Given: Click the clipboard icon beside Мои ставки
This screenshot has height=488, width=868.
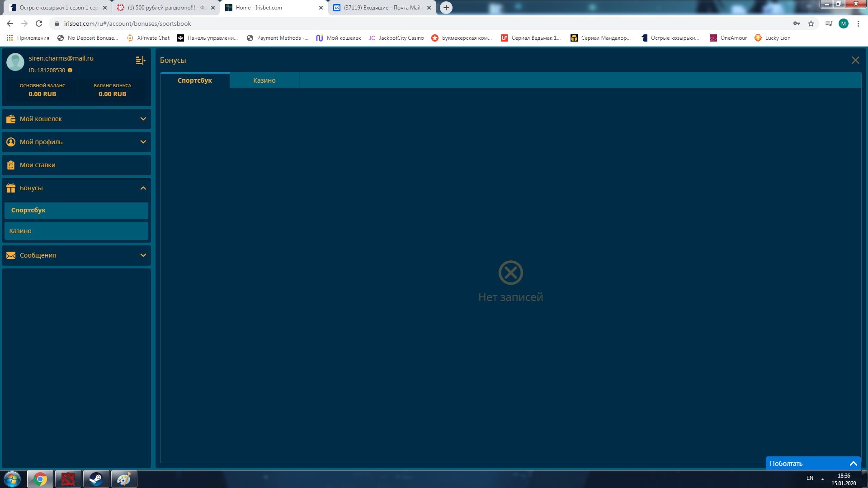Looking at the screenshot, I should (x=11, y=165).
